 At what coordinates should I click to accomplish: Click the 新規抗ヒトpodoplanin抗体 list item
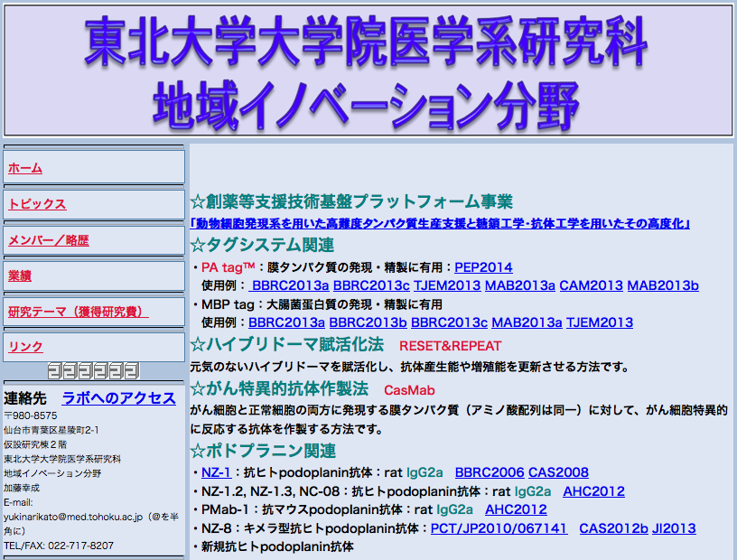click(x=277, y=546)
